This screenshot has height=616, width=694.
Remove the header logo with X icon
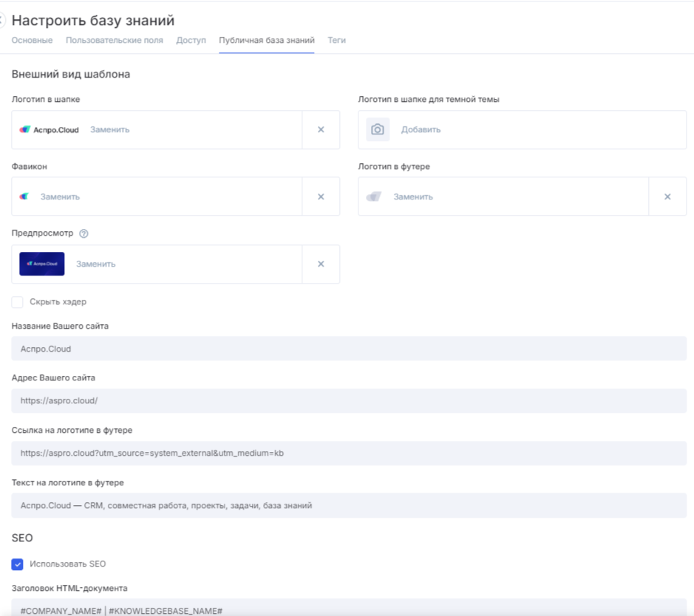click(x=321, y=130)
